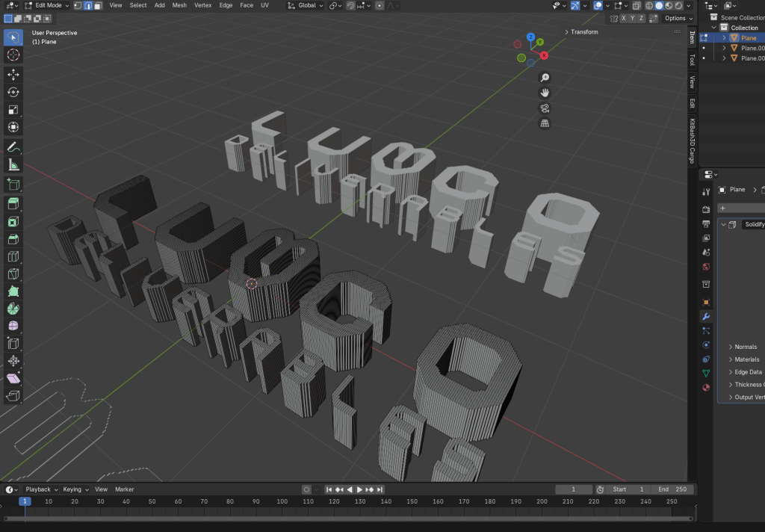This screenshot has width=765, height=532.
Task: Open the Edit Mode dropdown
Action: [47, 5]
